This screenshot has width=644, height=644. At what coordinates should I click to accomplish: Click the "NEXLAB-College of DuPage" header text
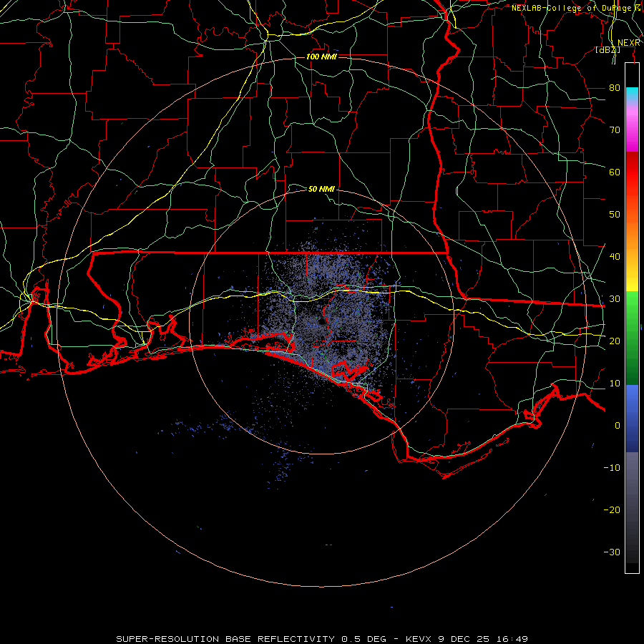tap(571, 8)
